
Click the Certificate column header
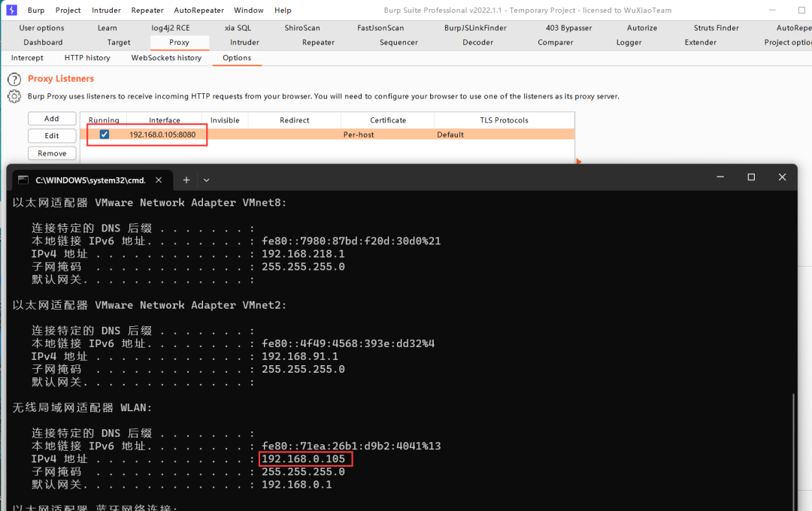[x=388, y=120]
